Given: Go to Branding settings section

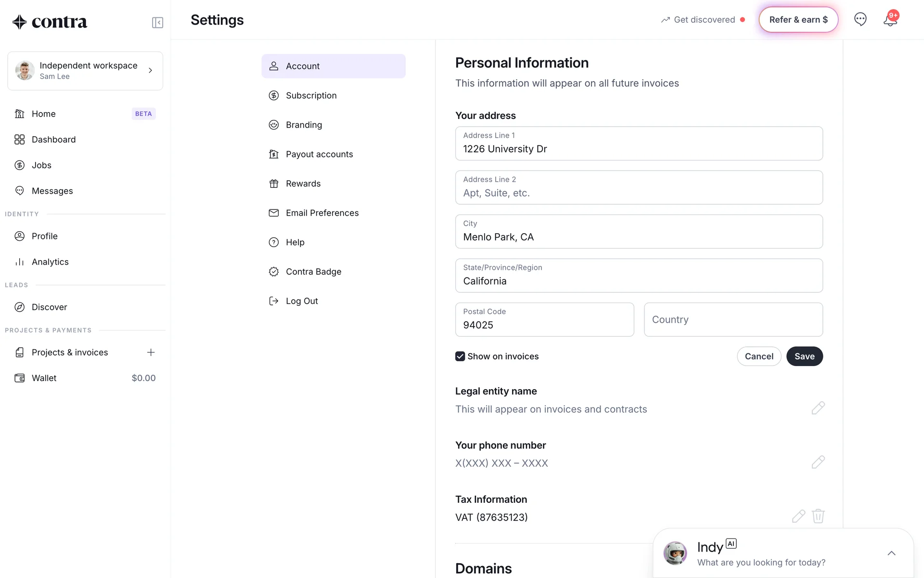Looking at the screenshot, I should coord(304,125).
